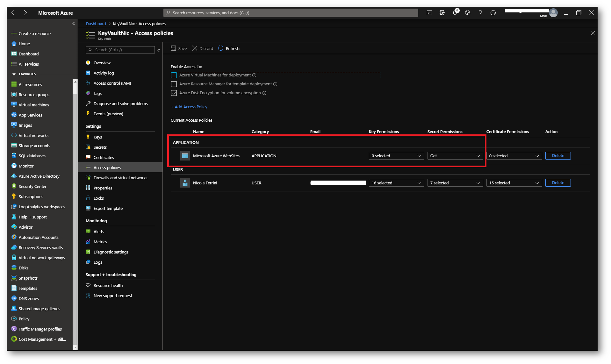Go to Home in portal sidebar
The image size is (611, 364).
point(24,44)
